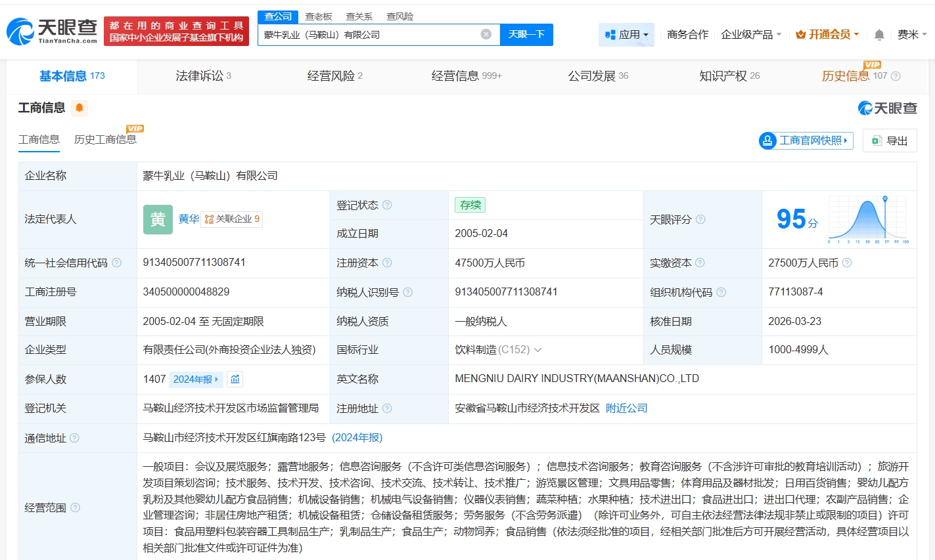Click help icon next to 天眼评分
Viewport: 935px width, 560px height.
coord(700,219)
